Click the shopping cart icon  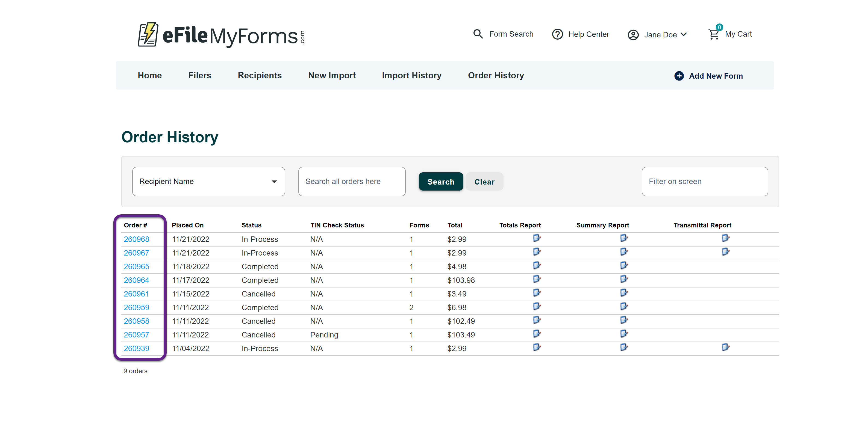[713, 34]
